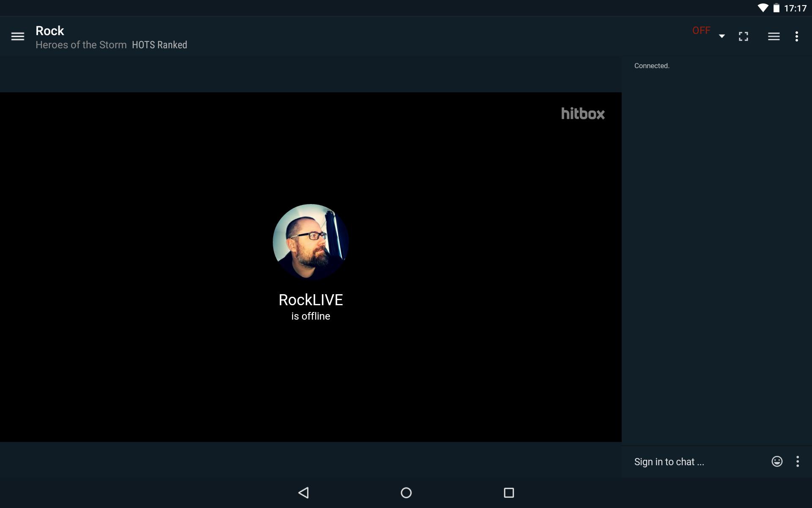
Task: Open Android recent apps
Action: pyautogui.click(x=509, y=493)
